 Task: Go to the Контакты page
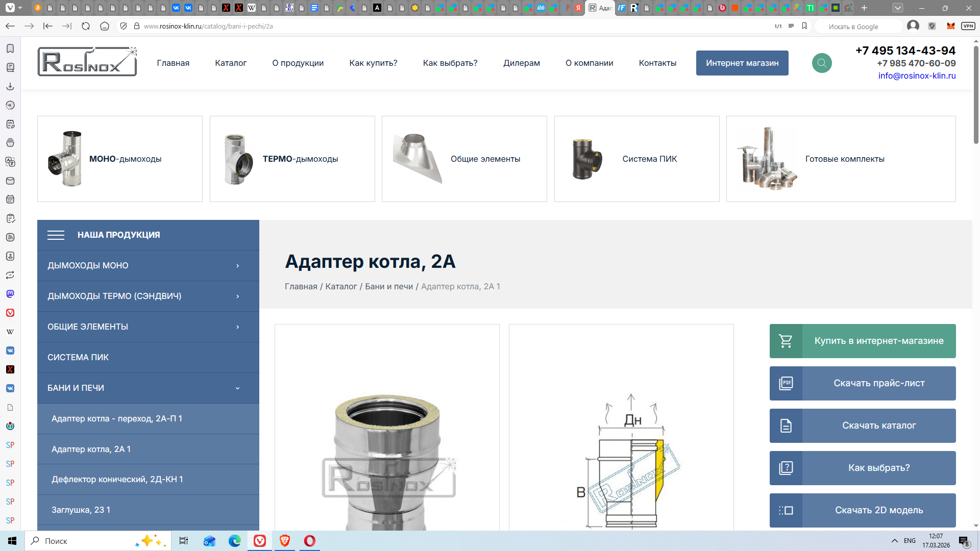tap(657, 63)
